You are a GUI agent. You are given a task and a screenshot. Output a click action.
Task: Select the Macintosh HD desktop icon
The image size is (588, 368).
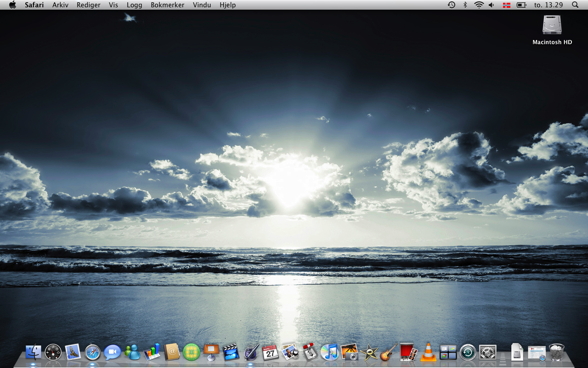coord(552,30)
